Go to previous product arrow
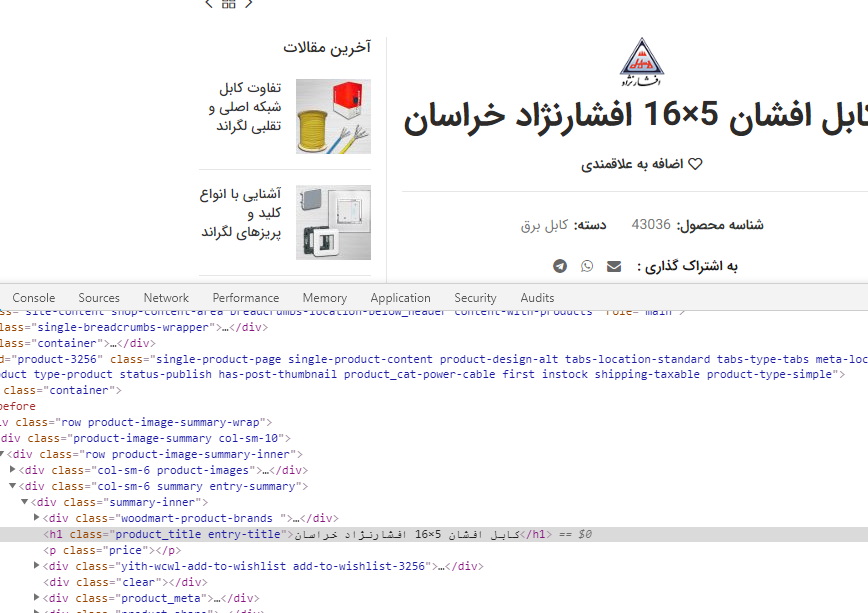 pyautogui.click(x=209, y=4)
